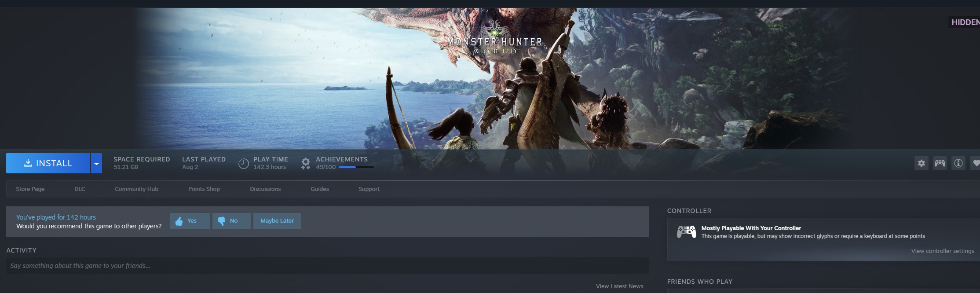Click LAST PLAYED Aug 2 text
The height and width of the screenshot is (293, 980).
pyautogui.click(x=204, y=163)
